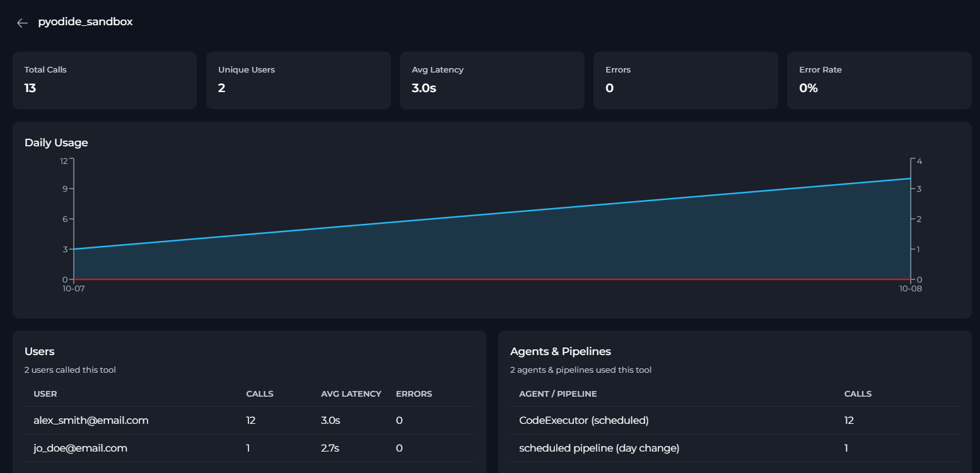980x473 pixels.
Task: Select the Total Calls stat card
Action: [105, 81]
